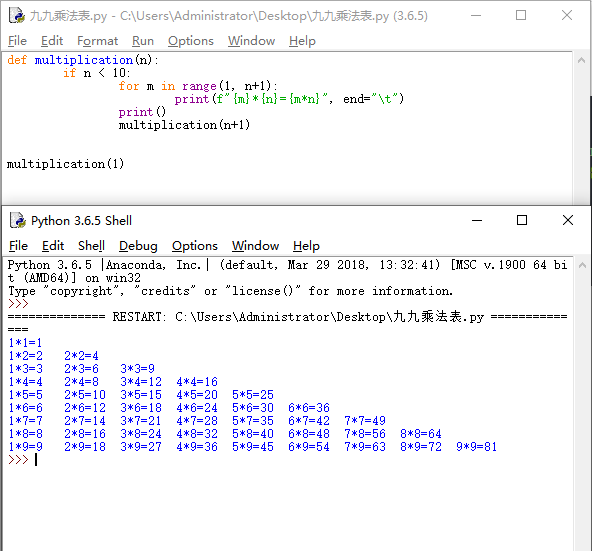Viewport: 592px width, 551px height.
Task: Click the 'def multiplication(n):' line
Action: (x=83, y=60)
